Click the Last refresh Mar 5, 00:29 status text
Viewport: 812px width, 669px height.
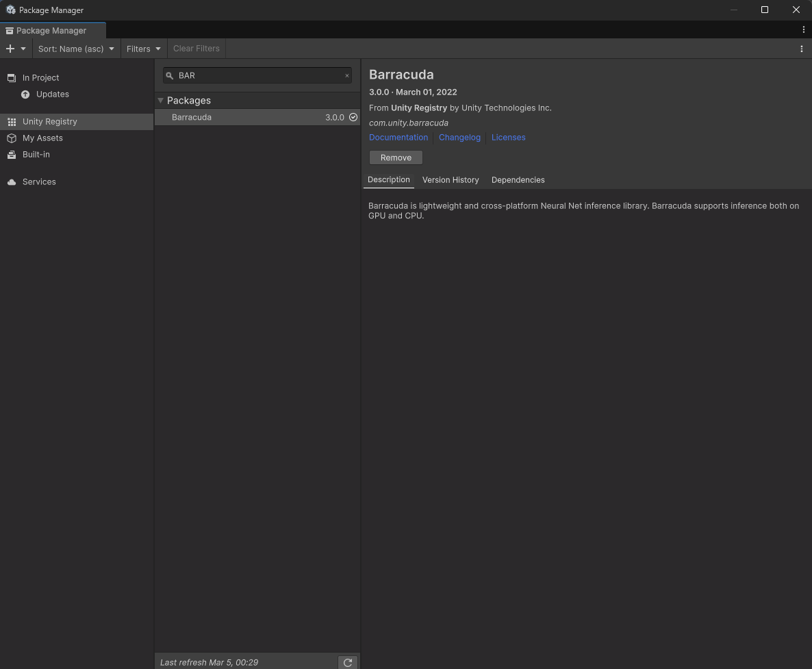[210, 662]
